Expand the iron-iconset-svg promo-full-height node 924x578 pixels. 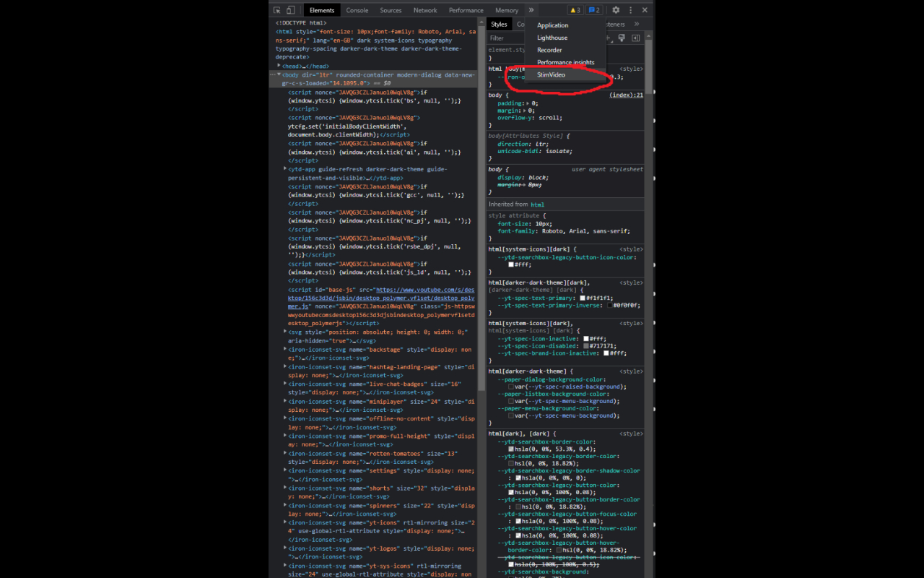pyautogui.click(x=285, y=436)
